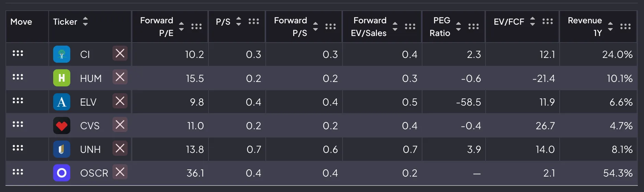
Task: Click the move handle for UNH row
Action: pyautogui.click(x=18, y=148)
